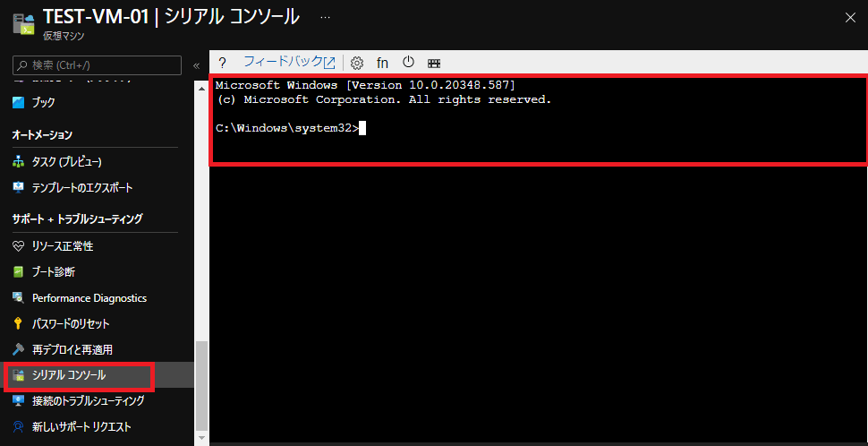Focus the 検索 (Ctrl+/) search box

(x=97, y=65)
